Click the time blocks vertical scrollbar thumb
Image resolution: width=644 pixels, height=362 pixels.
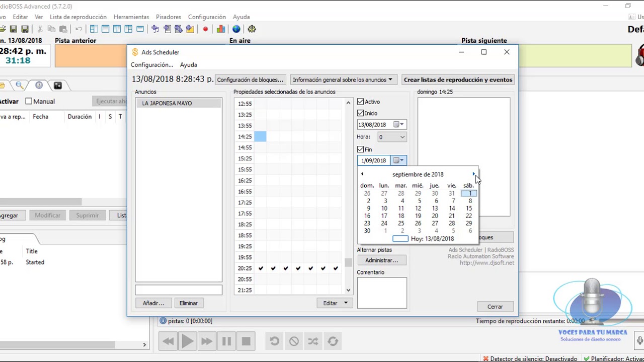tap(348, 263)
